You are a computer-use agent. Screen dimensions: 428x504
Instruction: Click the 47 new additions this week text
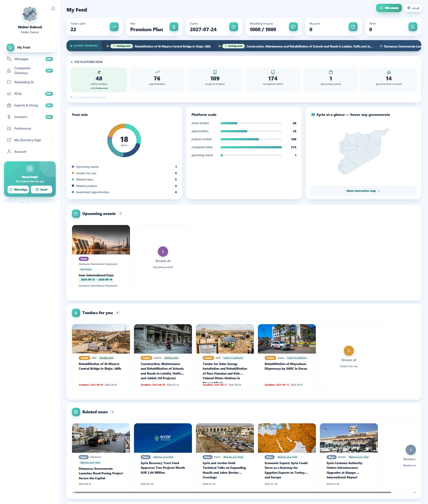[x=90, y=97]
